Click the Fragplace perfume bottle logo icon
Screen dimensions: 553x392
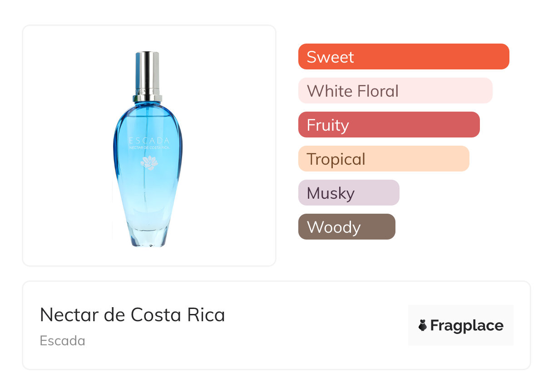click(423, 325)
